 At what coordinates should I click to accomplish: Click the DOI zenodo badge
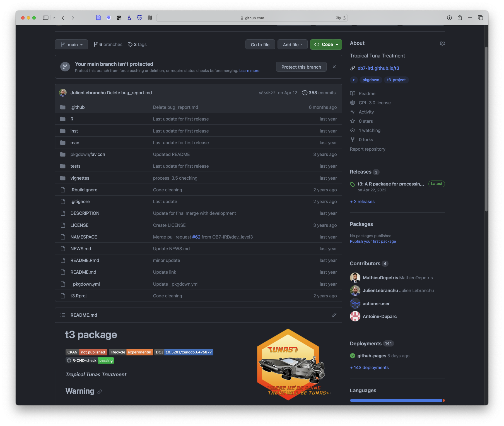coord(184,352)
